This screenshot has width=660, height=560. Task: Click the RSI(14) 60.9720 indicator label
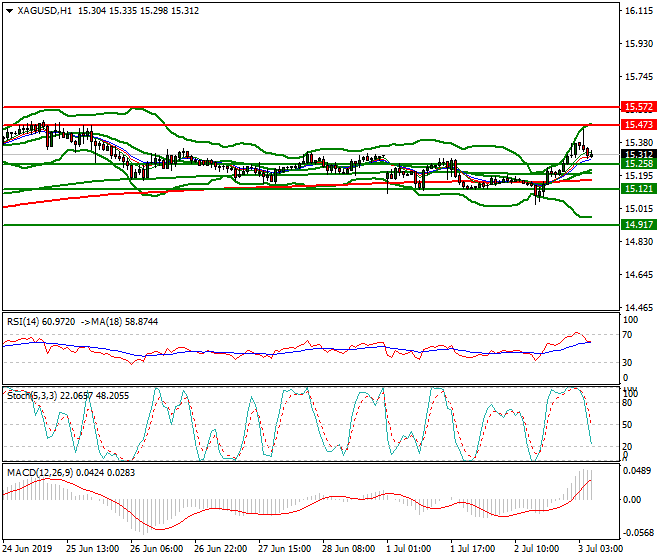[x=41, y=322]
